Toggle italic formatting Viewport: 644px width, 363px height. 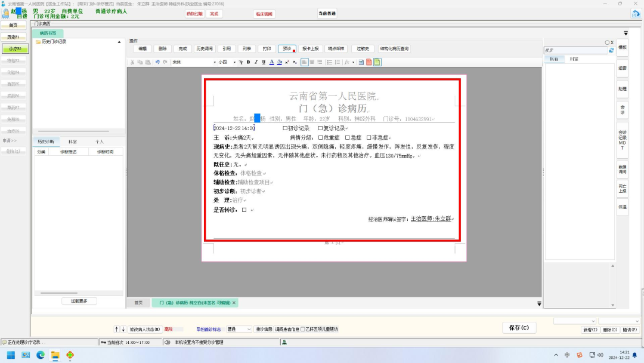(x=256, y=62)
